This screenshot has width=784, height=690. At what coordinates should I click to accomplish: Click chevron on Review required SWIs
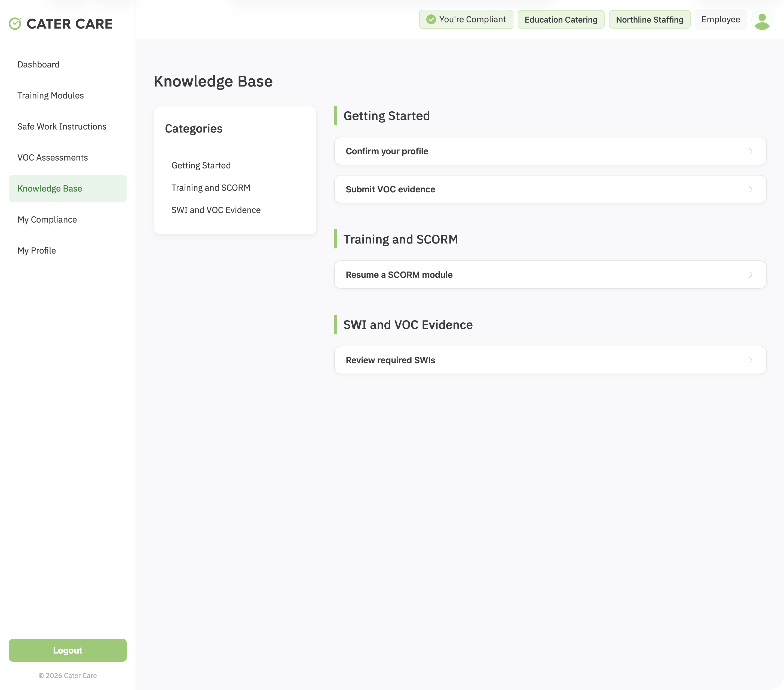751,360
